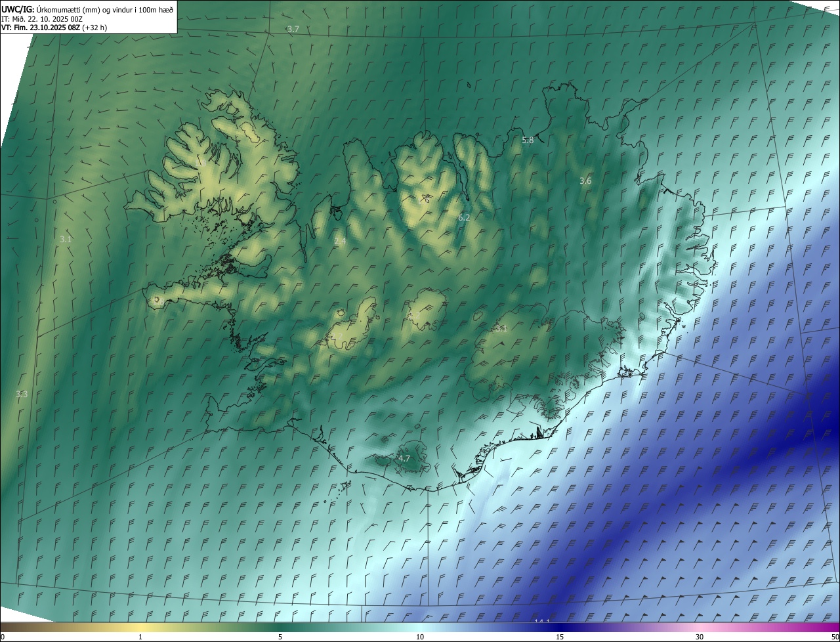Click the 2.4 precipitation value label

pos(340,242)
